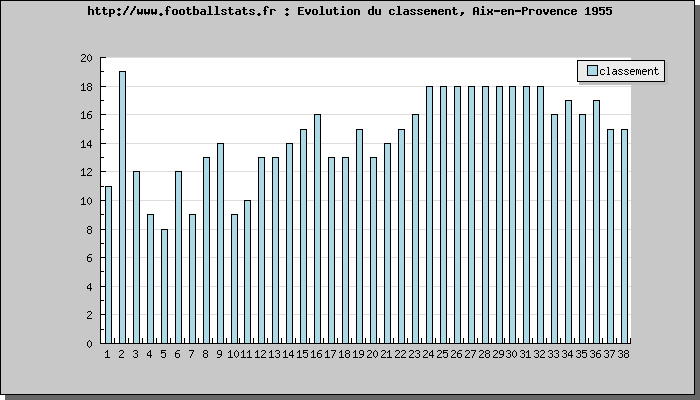The height and width of the screenshot is (400, 700).
Task: Click x-axis label 17
Action: 330,354
